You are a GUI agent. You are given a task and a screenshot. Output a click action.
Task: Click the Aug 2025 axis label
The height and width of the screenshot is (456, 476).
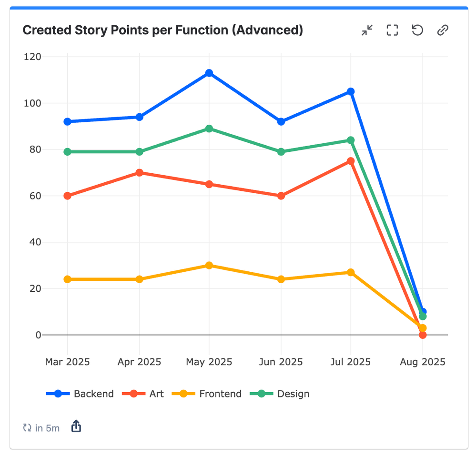pos(422,362)
